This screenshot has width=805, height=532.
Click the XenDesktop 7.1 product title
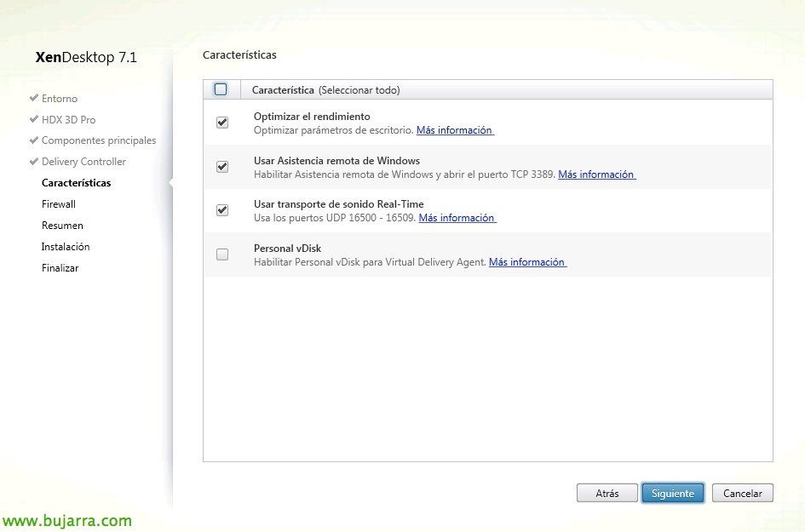click(86, 57)
